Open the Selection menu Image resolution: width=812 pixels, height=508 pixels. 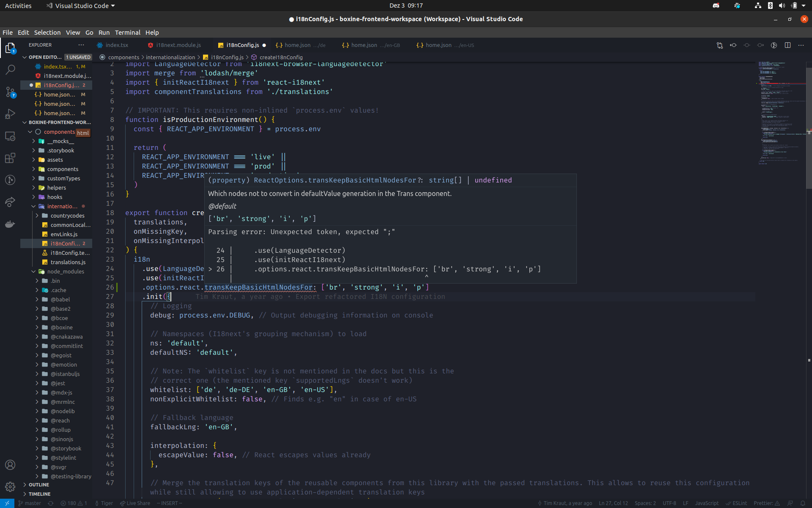point(47,33)
